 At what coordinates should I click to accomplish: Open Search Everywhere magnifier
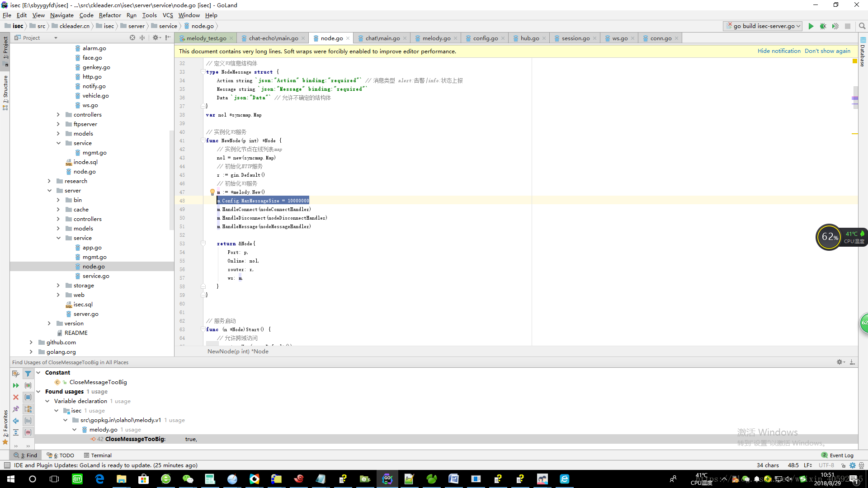[x=862, y=26]
